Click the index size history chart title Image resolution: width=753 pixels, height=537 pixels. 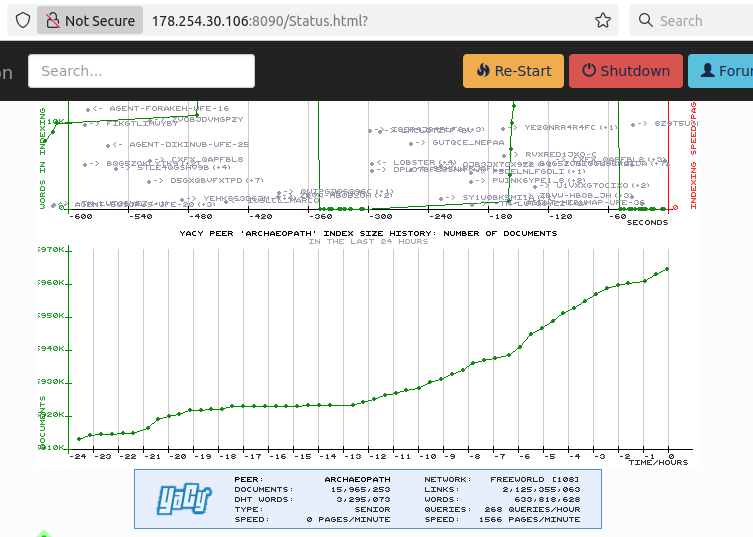[368, 233]
